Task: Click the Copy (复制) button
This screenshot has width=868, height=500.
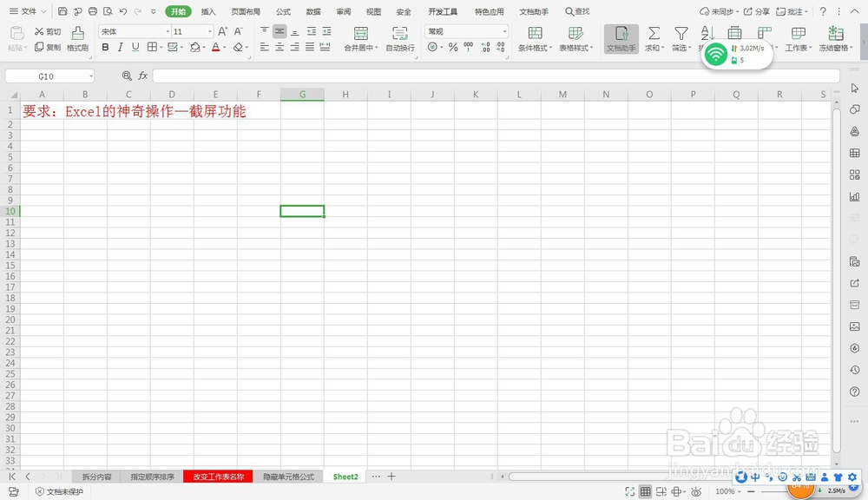Action: [x=48, y=47]
